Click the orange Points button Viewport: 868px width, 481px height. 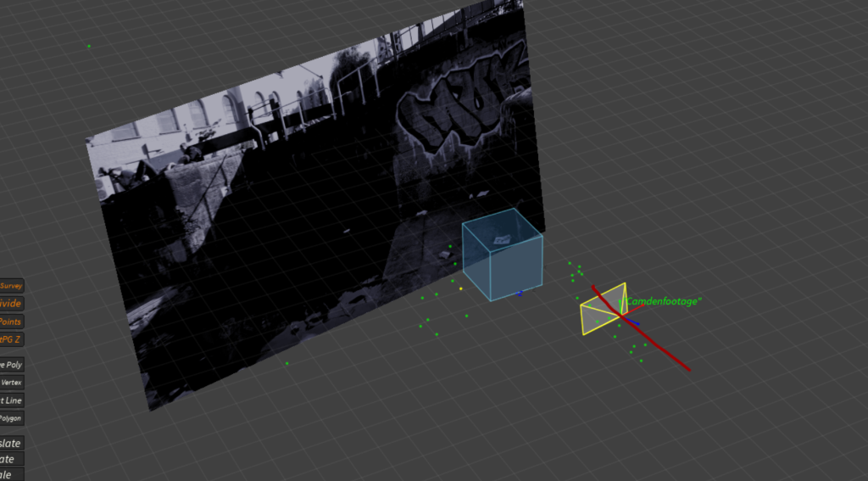pos(12,322)
